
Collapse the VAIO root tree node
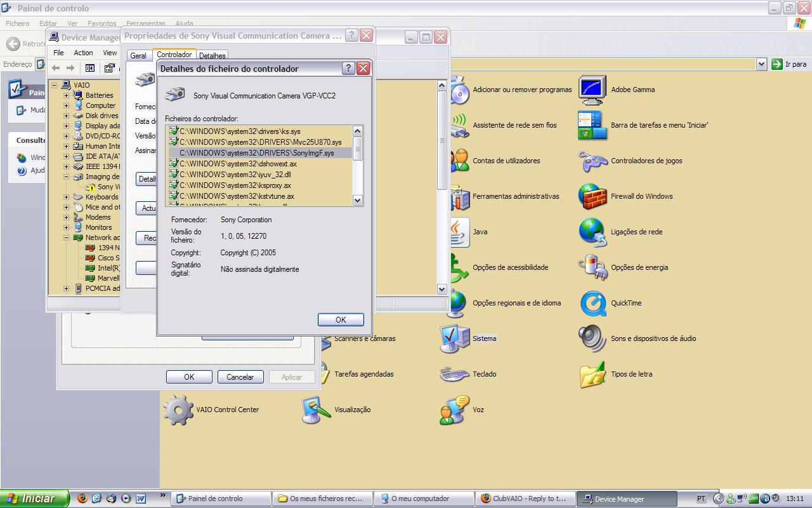(x=55, y=85)
